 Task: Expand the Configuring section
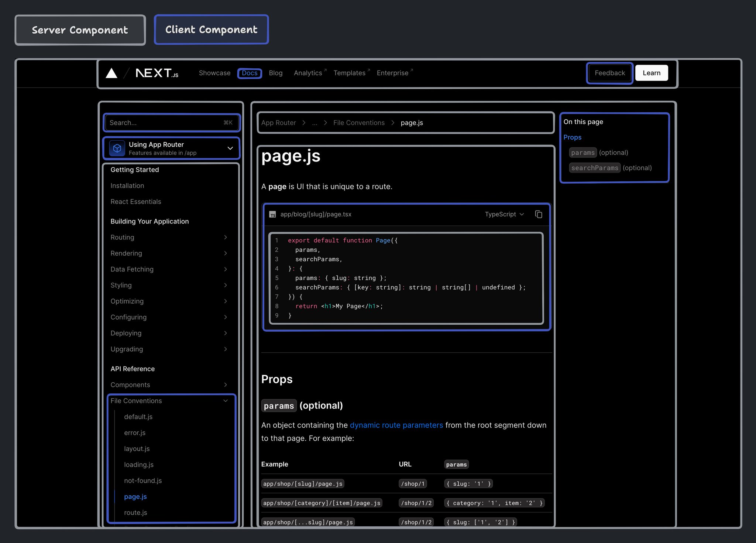(x=168, y=317)
